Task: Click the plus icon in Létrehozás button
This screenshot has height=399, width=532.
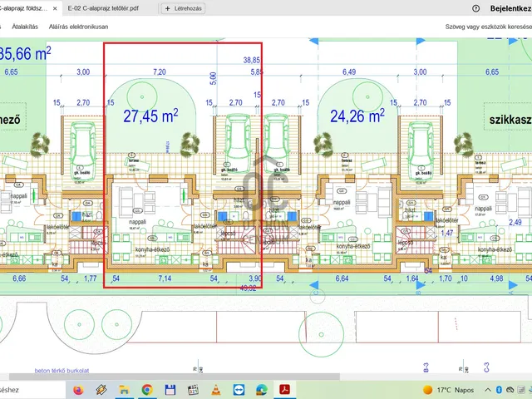Action: click(x=168, y=8)
